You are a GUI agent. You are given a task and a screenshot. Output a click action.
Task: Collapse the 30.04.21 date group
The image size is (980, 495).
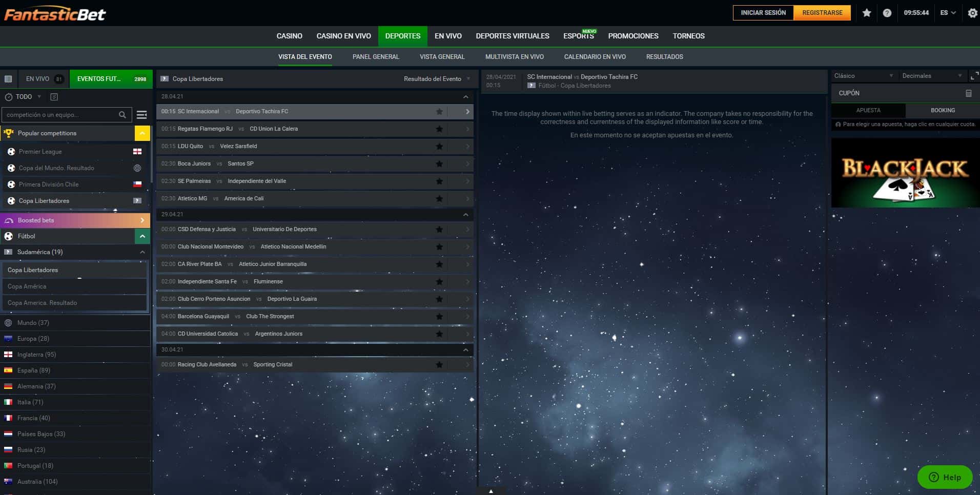465,350
